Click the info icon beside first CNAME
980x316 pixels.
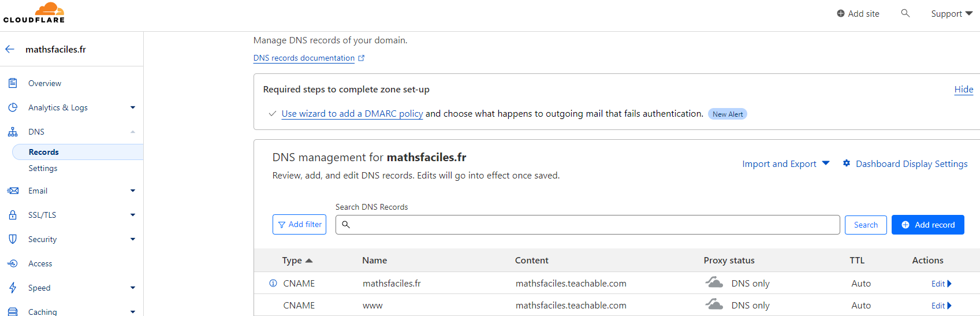pos(273,283)
